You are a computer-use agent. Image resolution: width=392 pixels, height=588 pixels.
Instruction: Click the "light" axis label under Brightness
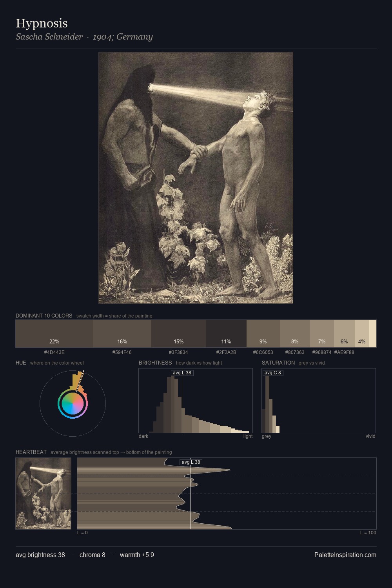tap(248, 436)
